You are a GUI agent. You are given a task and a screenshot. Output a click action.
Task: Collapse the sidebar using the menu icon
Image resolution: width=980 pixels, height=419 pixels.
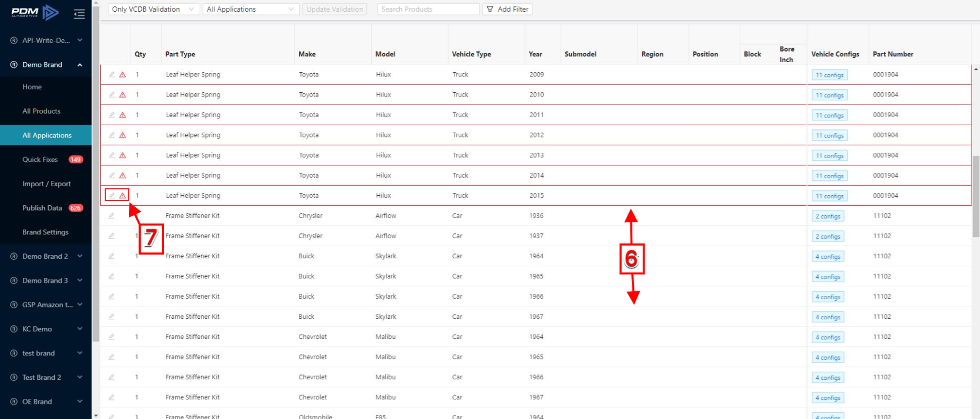[x=79, y=14]
